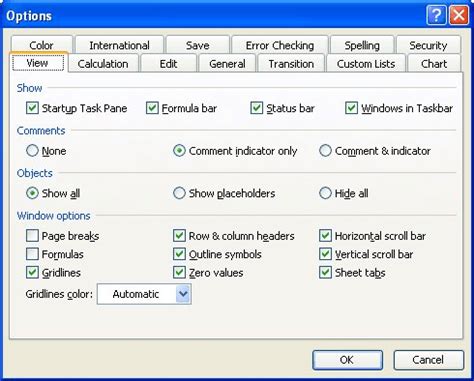This screenshot has width=474, height=381.
Task: Toggle the Horizontal scroll bar checkbox
Action: pos(325,236)
